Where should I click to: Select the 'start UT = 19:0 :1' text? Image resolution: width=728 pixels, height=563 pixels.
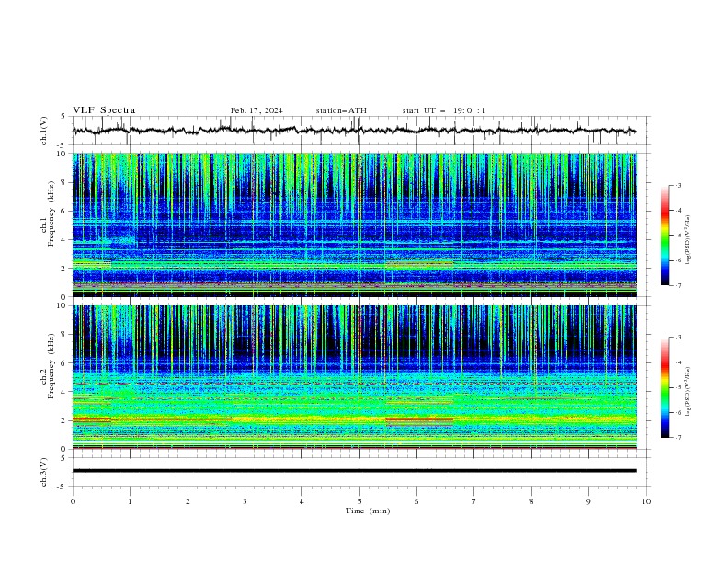(x=444, y=110)
